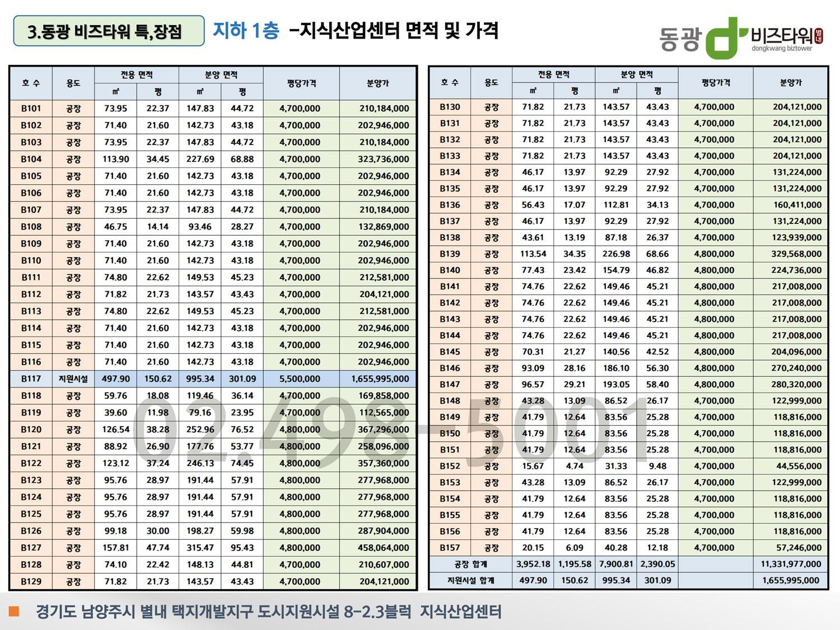Image resolution: width=840 pixels, height=630 pixels.
Task: Click unit number B152
Action: (450, 466)
